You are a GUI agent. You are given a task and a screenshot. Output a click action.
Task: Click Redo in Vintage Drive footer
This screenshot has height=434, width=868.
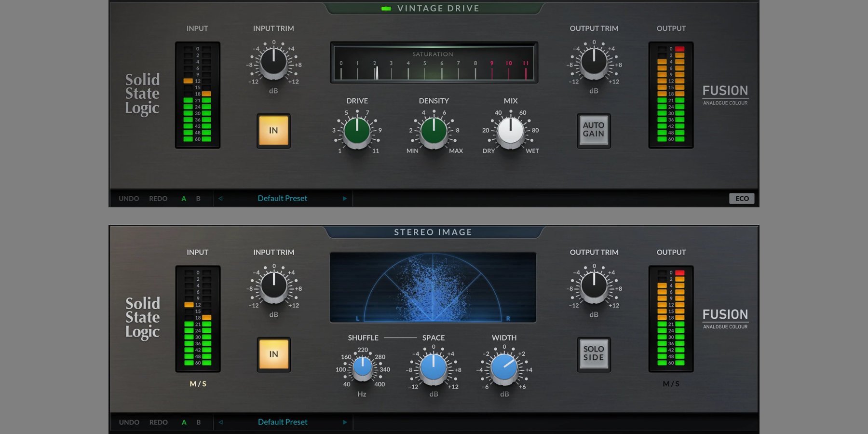[x=158, y=199]
